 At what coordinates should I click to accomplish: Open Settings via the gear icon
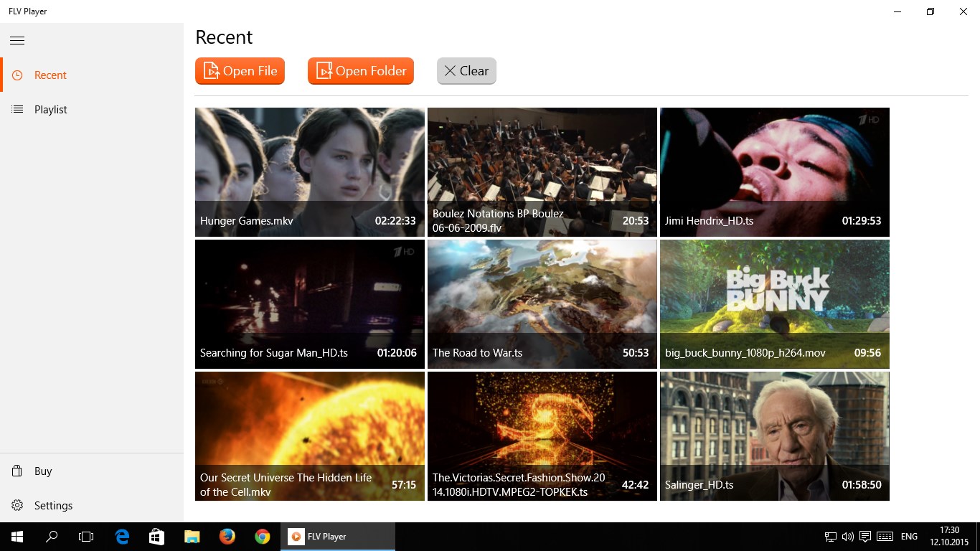[x=16, y=505]
